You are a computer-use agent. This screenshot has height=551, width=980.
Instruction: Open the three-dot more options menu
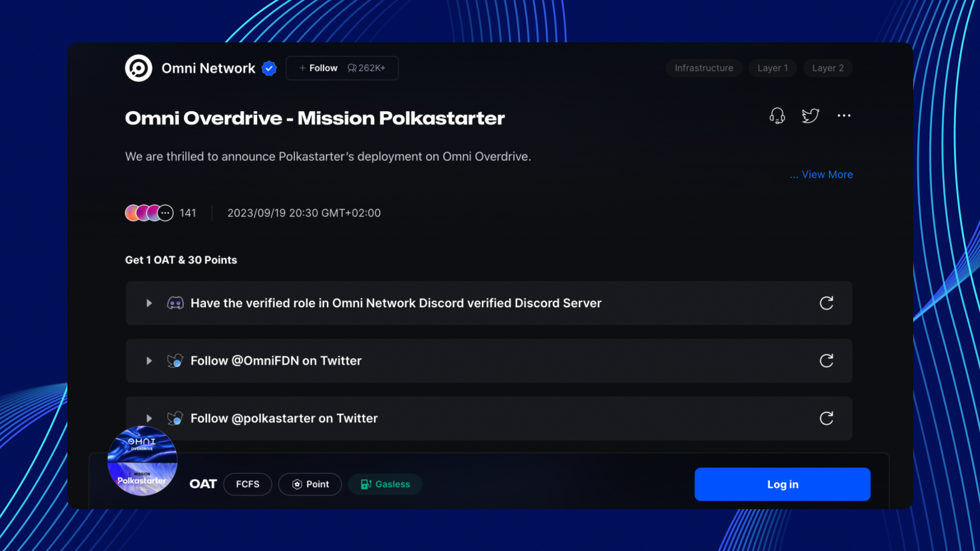pos(844,116)
